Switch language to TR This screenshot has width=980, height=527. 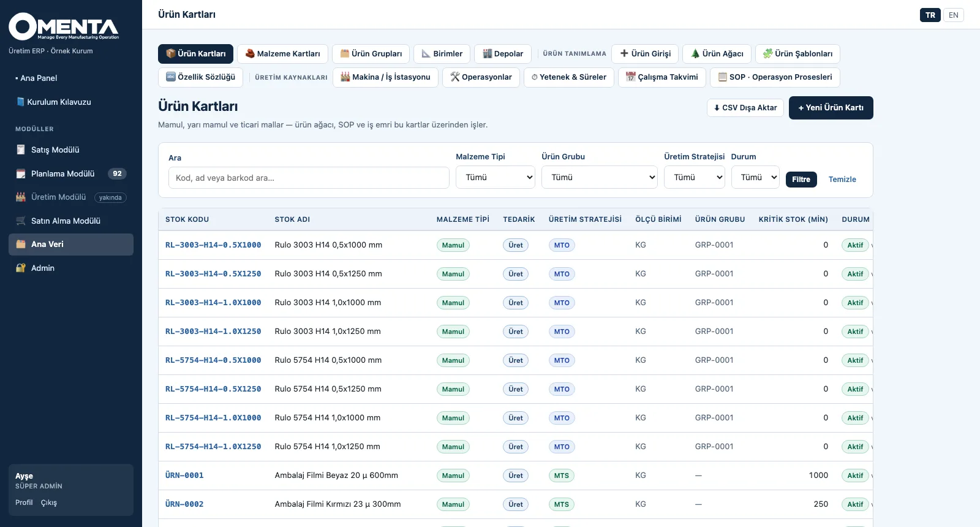pyautogui.click(x=930, y=15)
